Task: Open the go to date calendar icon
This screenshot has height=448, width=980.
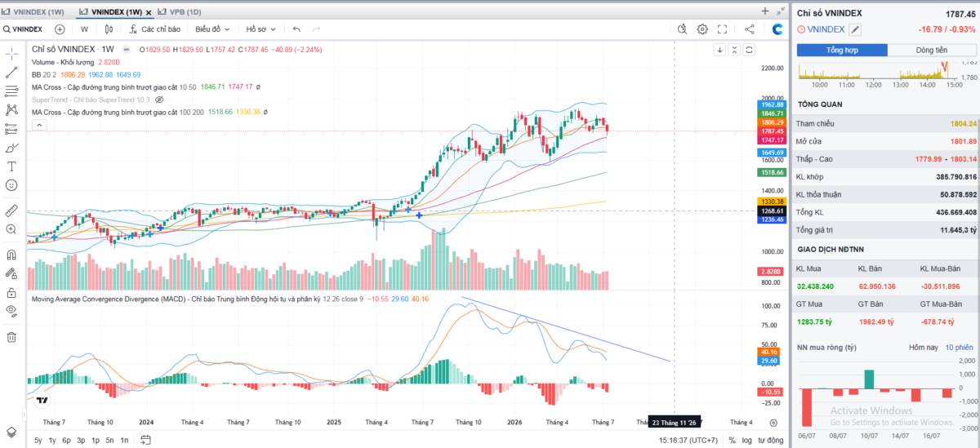Action: (145, 440)
